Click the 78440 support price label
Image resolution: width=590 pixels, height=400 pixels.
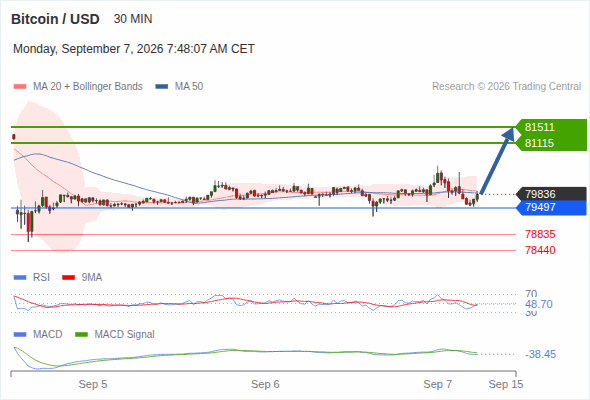pyautogui.click(x=540, y=250)
